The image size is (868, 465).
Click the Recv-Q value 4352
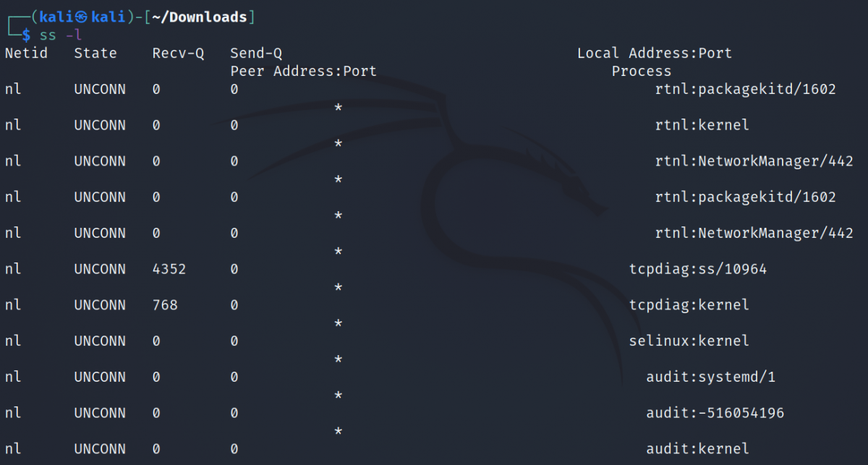point(169,269)
